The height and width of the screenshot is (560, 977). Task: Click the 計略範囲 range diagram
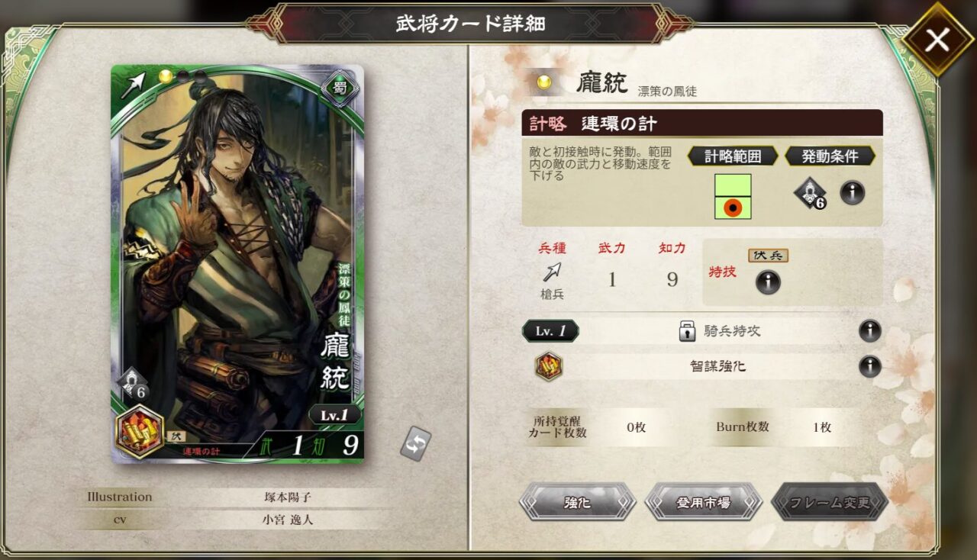point(733,197)
